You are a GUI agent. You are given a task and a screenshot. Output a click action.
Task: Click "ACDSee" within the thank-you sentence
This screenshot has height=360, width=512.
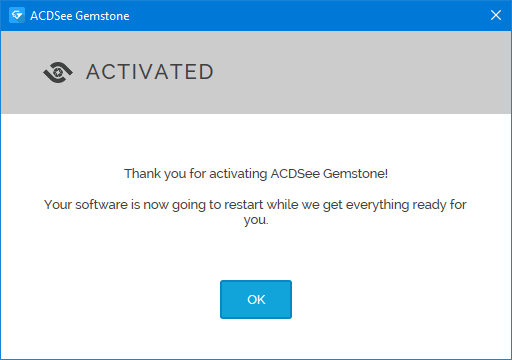click(x=295, y=174)
